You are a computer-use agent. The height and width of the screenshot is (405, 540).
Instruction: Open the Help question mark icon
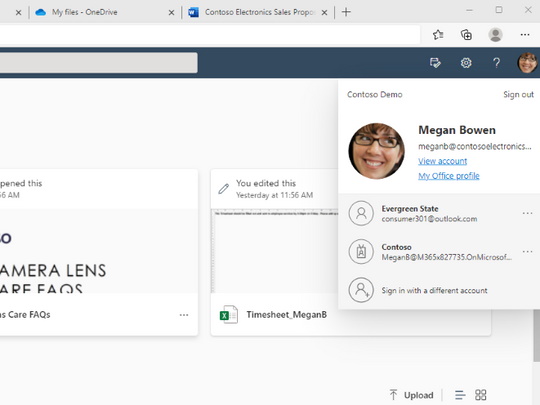click(x=496, y=63)
